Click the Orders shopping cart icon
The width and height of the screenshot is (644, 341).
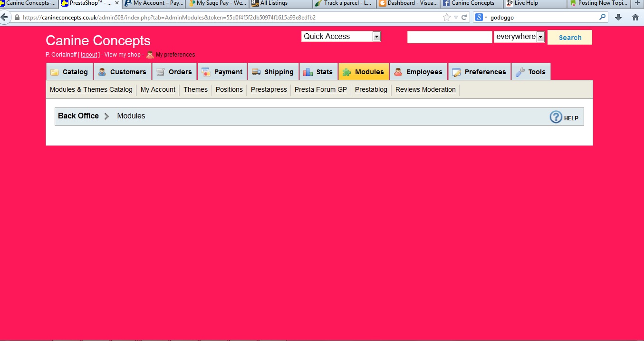[x=160, y=72]
